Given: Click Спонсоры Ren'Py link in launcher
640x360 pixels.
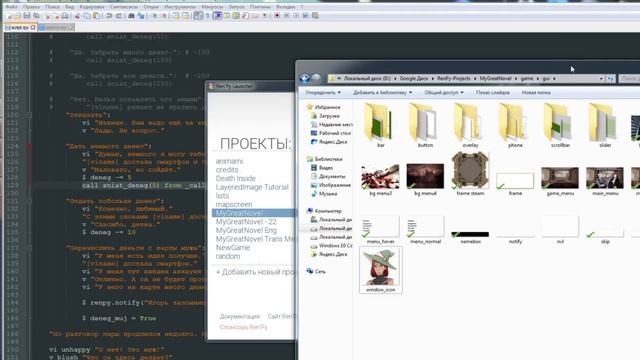Looking at the screenshot, I should tap(243, 327).
